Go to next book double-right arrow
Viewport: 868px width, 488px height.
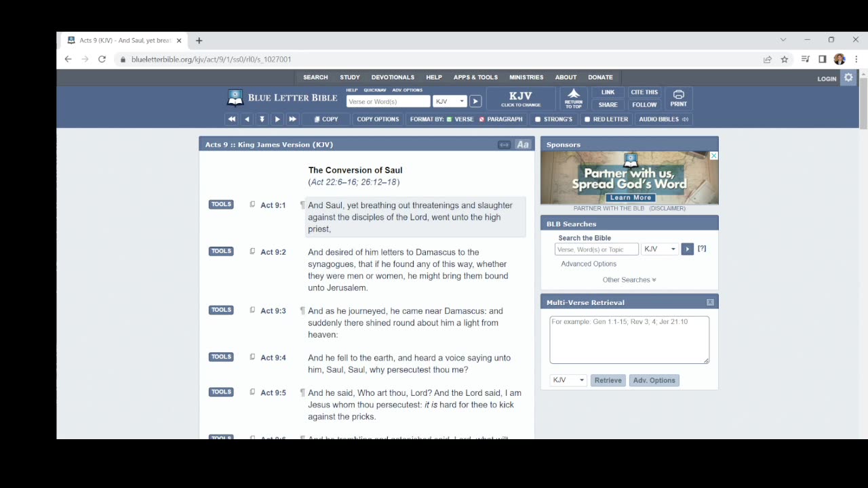(x=292, y=119)
